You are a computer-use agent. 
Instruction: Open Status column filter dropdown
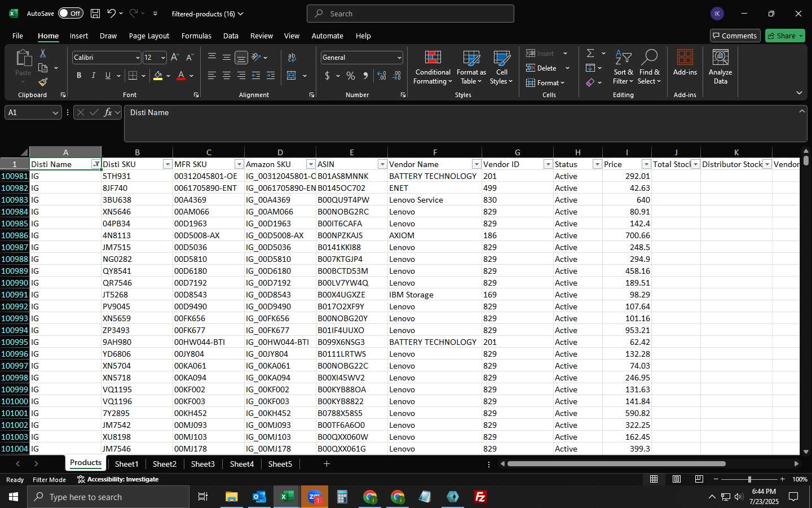coord(597,164)
